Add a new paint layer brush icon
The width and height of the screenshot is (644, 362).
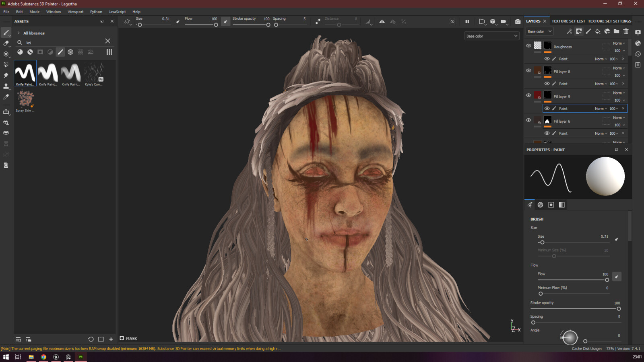pos(588,31)
